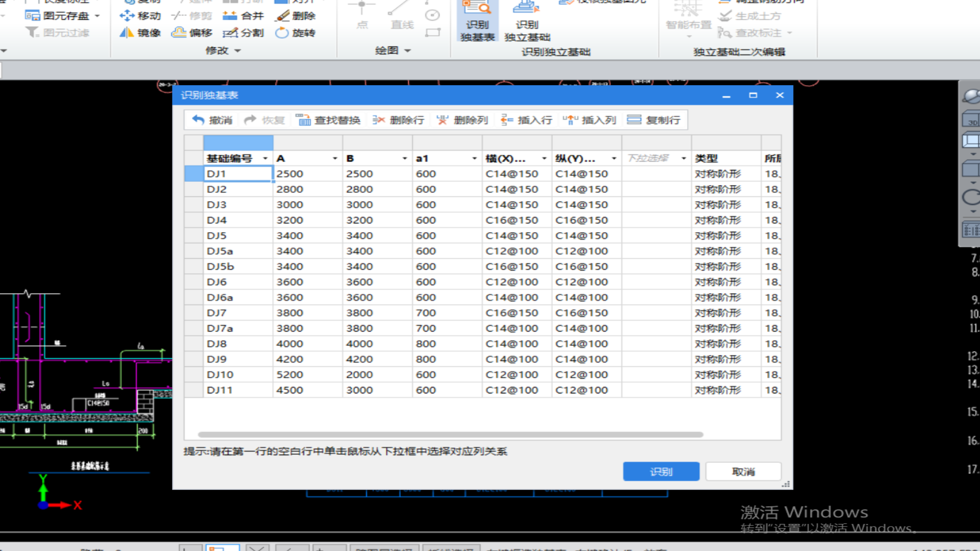Click 删除行 to delete a row

[x=399, y=120]
